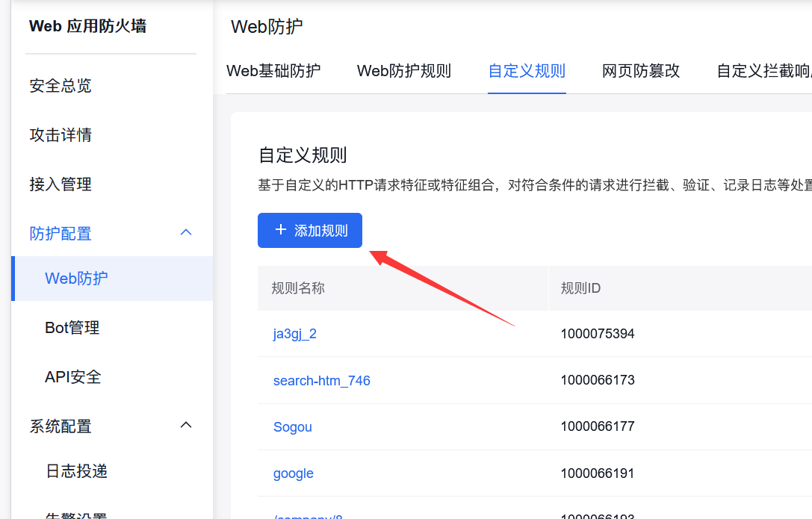Click the Web防护 page heading
The height and width of the screenshot is (519, 812).
click(x=267, y=26)
